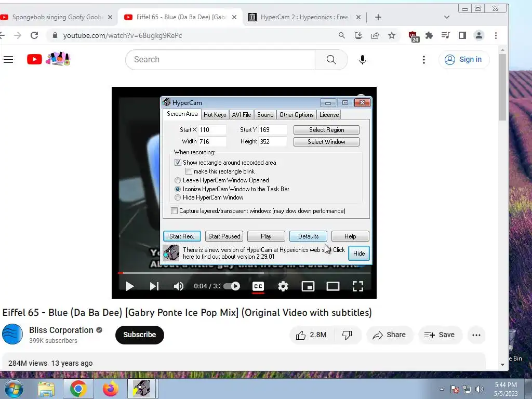Click the Start X input field
532x399 pixels.
212,130
